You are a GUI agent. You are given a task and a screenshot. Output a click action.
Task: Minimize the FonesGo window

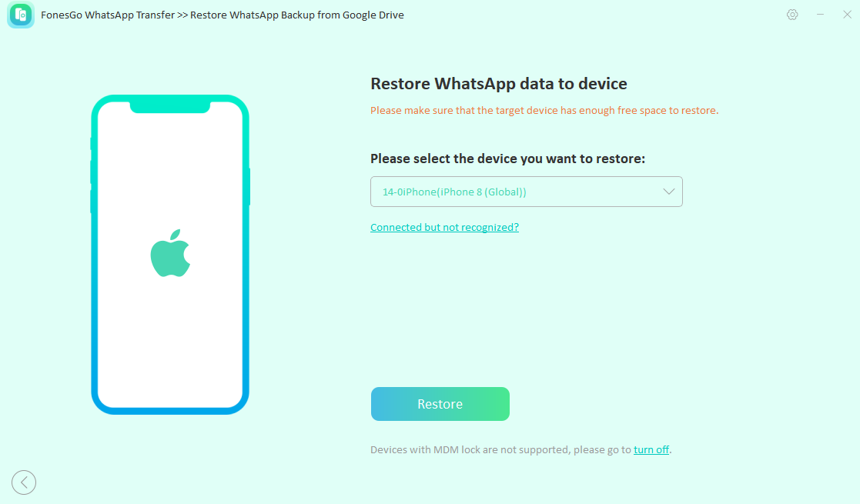click(x=820, y=15)
